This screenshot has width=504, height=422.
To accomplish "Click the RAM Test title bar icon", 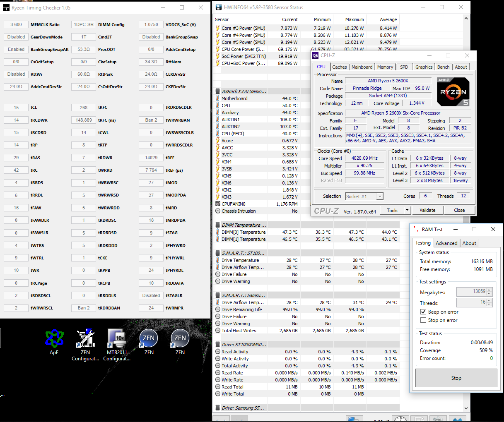I will coord(416,229).
